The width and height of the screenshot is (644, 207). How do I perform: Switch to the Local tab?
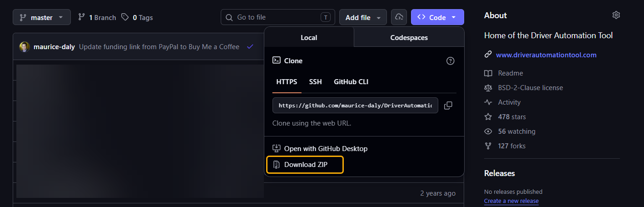[x=309, y=37]
